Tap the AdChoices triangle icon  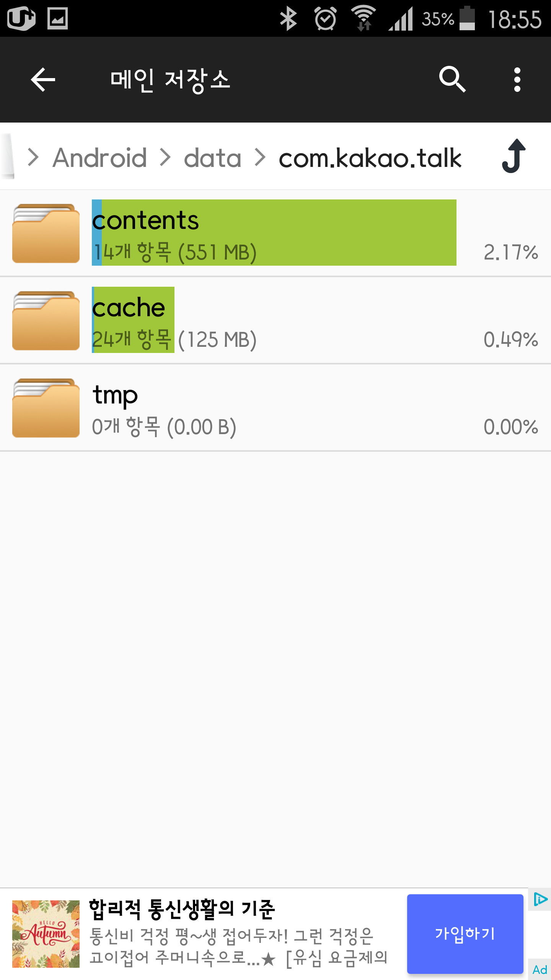[x=540, y=899]
